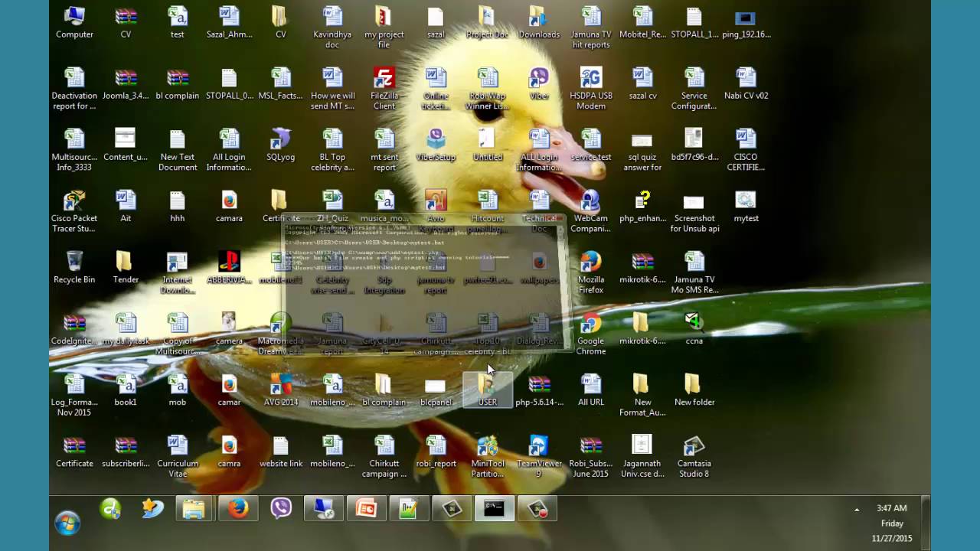
Task: Open Internet Download shortcut on desktop
Action: (x=177, y=272)
